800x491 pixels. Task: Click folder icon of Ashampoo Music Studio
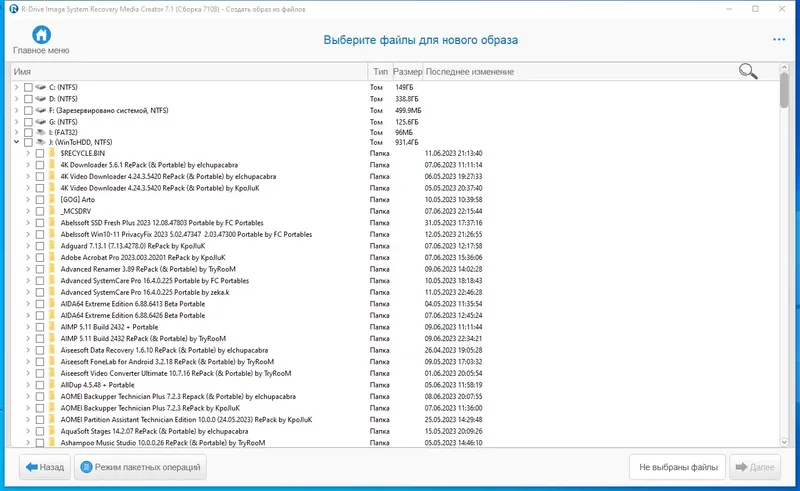(52, 443)
